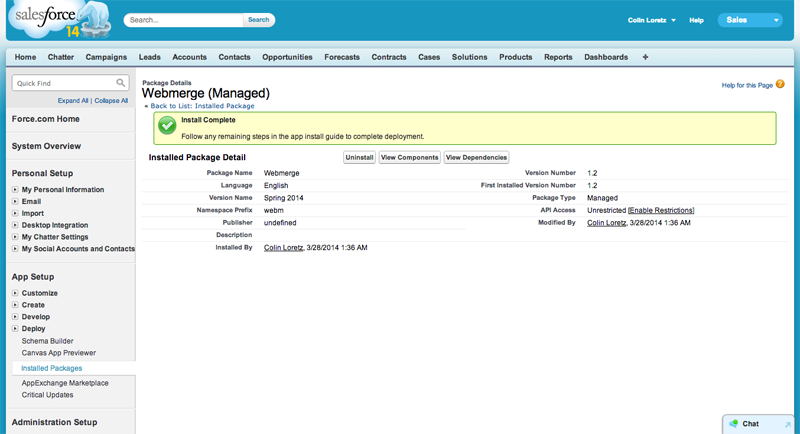Switch to the Contracts tab
The image size is (800, 434).
pyautogui.click(x=389, y=57)
